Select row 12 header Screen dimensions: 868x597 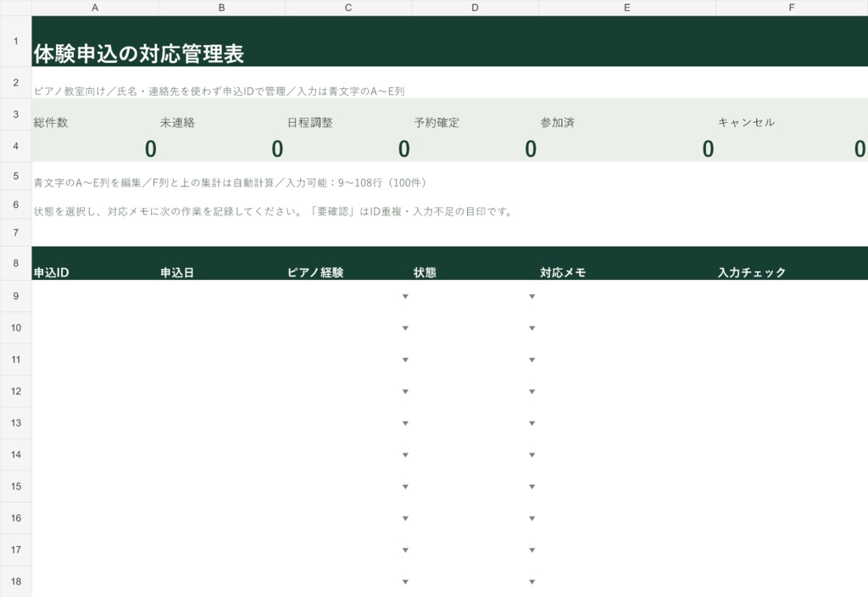[x=16, y=391]
